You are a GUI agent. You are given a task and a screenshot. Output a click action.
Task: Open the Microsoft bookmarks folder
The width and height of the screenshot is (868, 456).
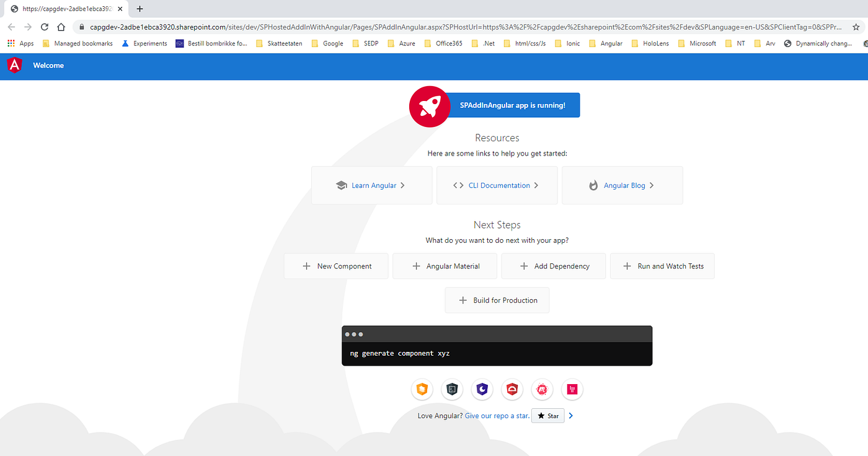[697, 43]
